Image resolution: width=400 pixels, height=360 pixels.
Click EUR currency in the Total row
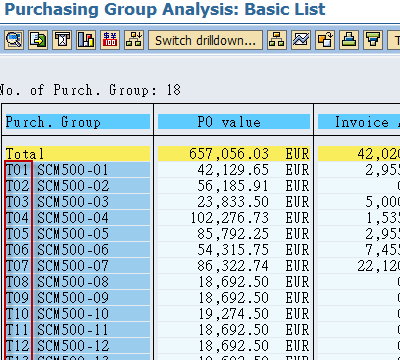[297, 154]
